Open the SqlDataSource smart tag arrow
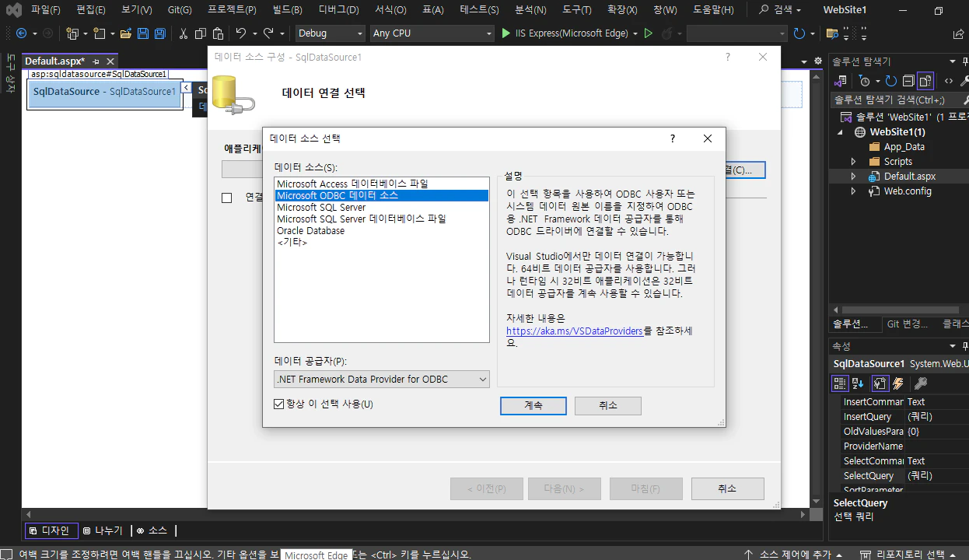 click(x=186, y=88)
